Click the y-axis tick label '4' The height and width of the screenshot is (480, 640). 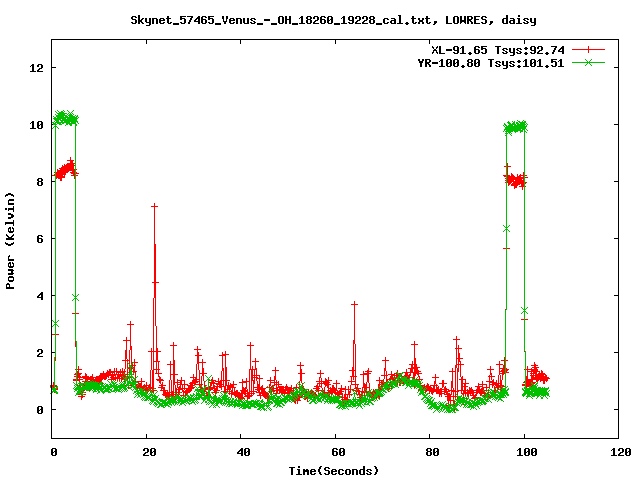[x=40, y=296]
